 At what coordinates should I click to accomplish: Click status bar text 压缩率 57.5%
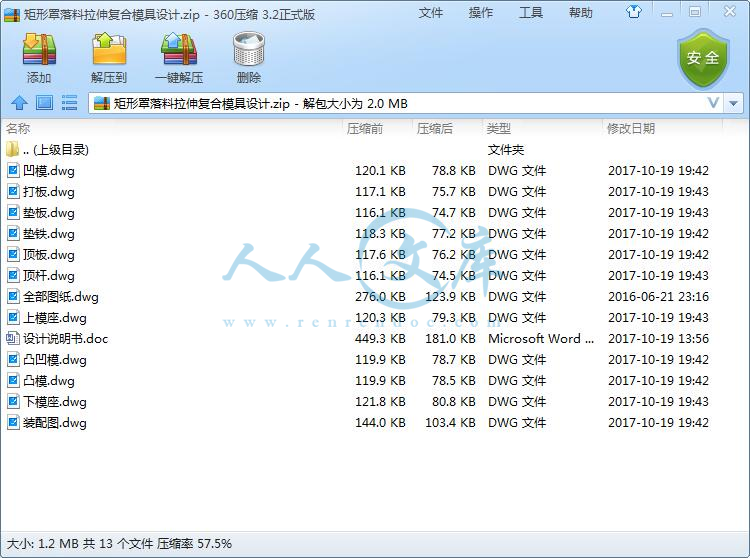click(x=195, y=544)
